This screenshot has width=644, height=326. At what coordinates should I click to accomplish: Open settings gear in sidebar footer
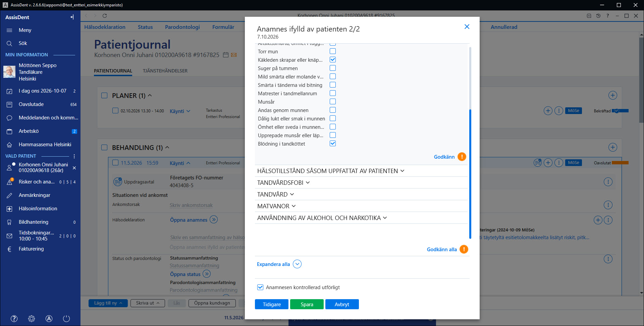[32, 319]
